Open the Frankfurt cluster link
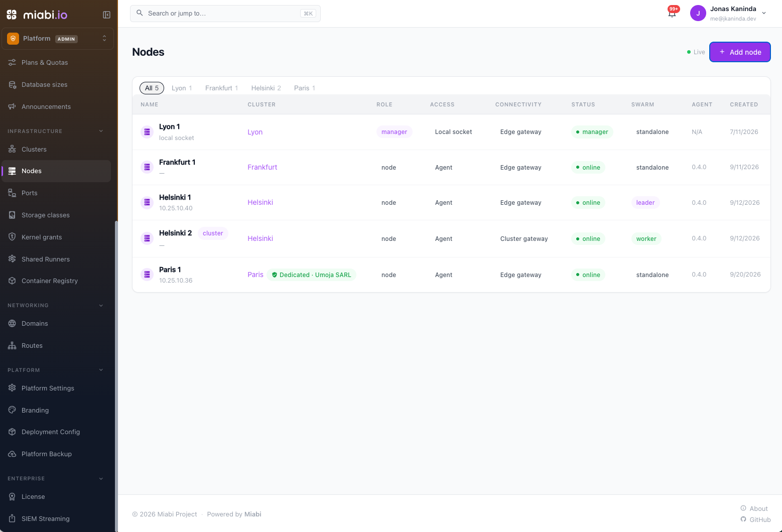This screenshot has width=782, height=532. click(262, 167)
